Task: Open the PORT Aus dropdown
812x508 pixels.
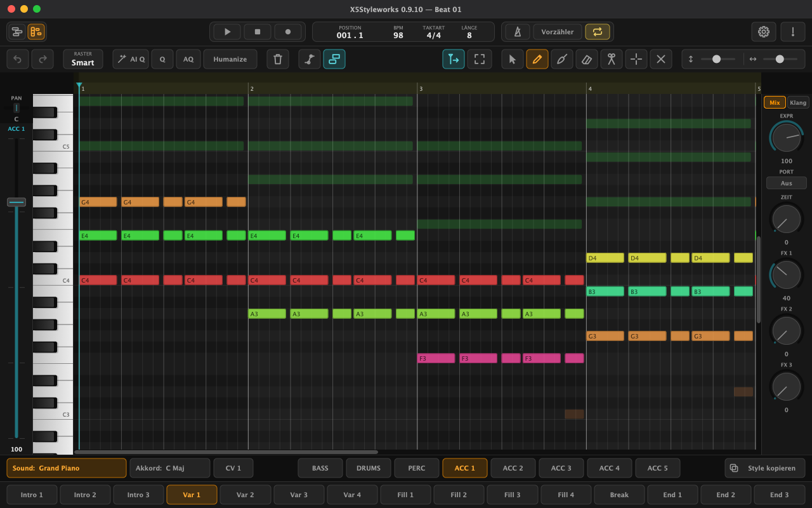Action: pyautogui.click(x=787, y=183)
